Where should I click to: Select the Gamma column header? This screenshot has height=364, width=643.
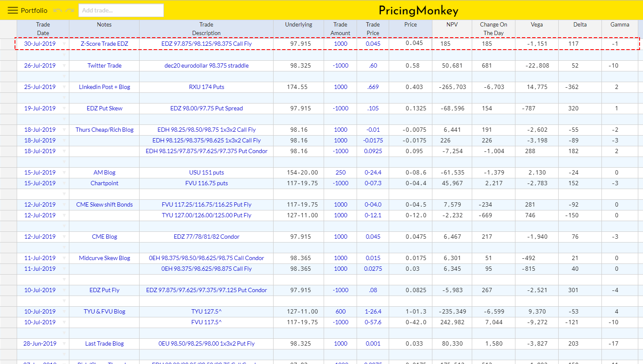[x=620, y=29]
